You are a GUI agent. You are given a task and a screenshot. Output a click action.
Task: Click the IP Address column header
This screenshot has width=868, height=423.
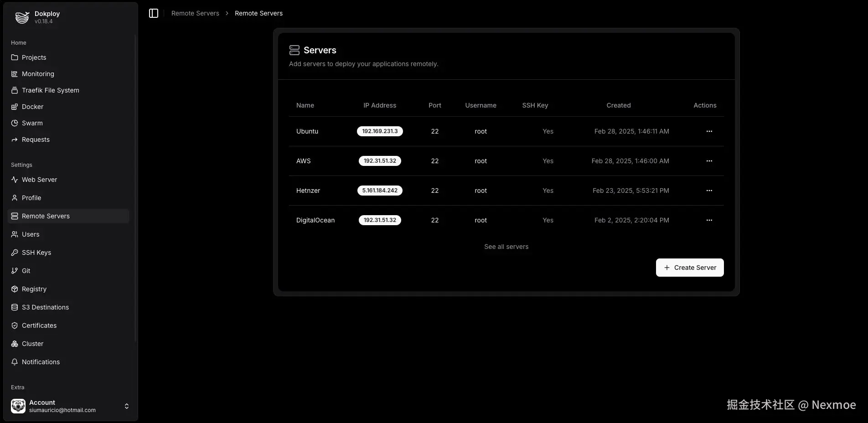click(x=380, y=105)
